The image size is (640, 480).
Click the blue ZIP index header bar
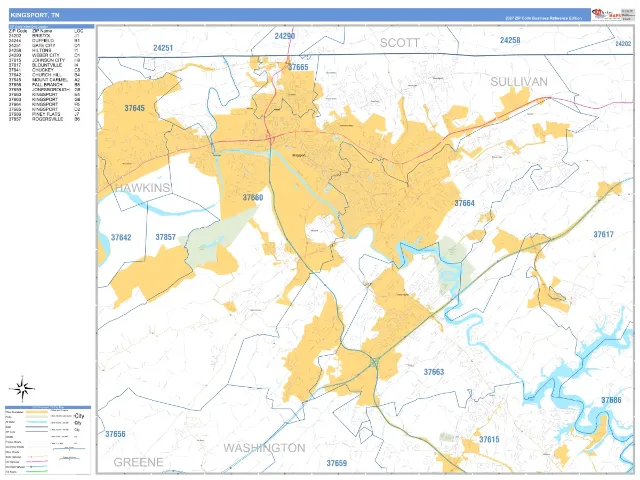coord(51,27)
